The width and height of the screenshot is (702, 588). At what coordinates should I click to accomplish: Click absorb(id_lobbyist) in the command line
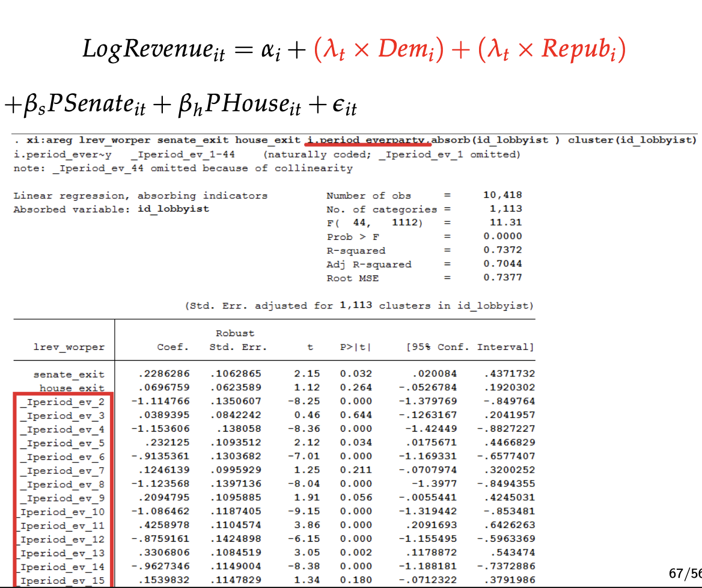coord(495,140)
